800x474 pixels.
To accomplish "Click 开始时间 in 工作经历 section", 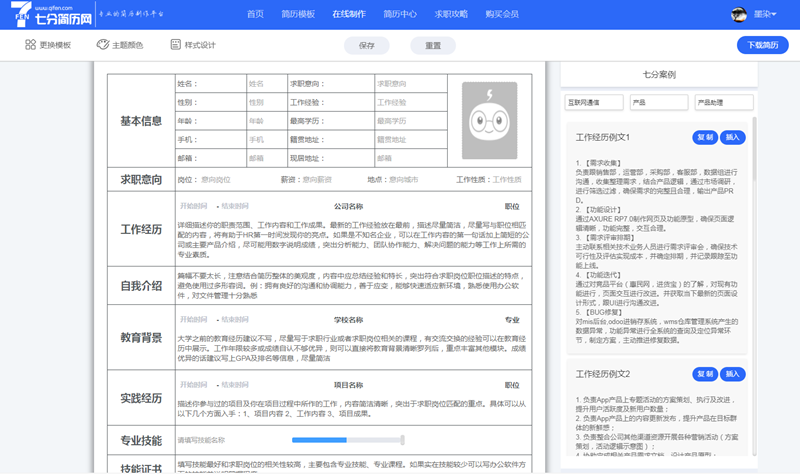I will tap(193, 206).
